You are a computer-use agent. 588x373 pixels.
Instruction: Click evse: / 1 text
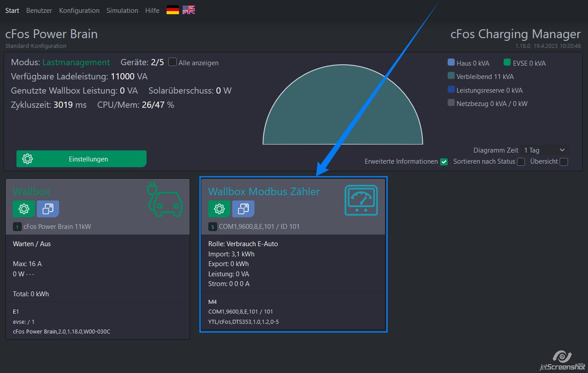click(x=24, y=322)
